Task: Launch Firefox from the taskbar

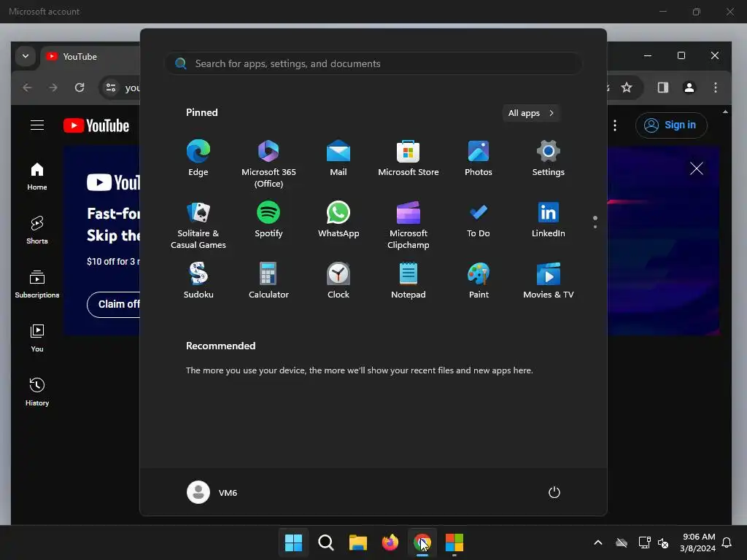Action: (390, 542)
